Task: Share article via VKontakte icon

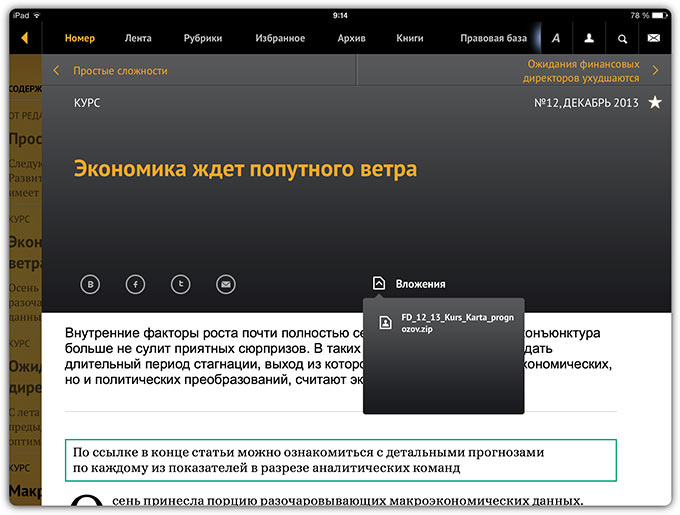Action: point(91,284)
